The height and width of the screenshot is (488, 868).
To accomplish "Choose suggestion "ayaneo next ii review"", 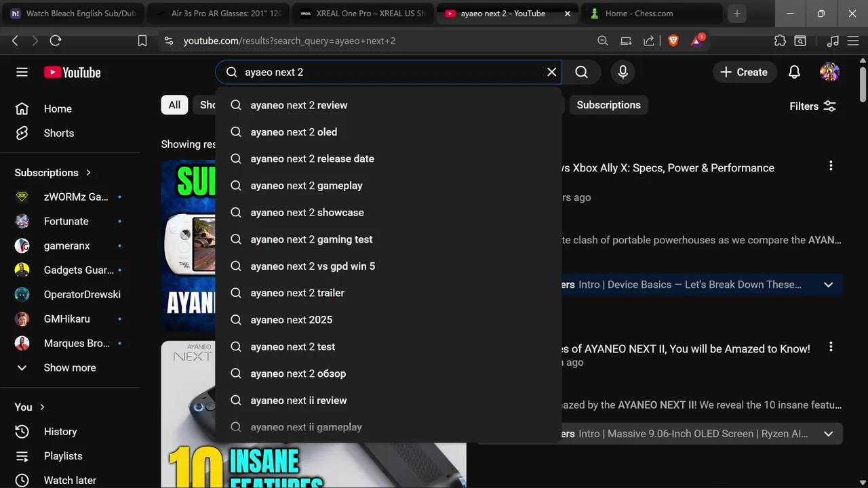I will (389, 400).
